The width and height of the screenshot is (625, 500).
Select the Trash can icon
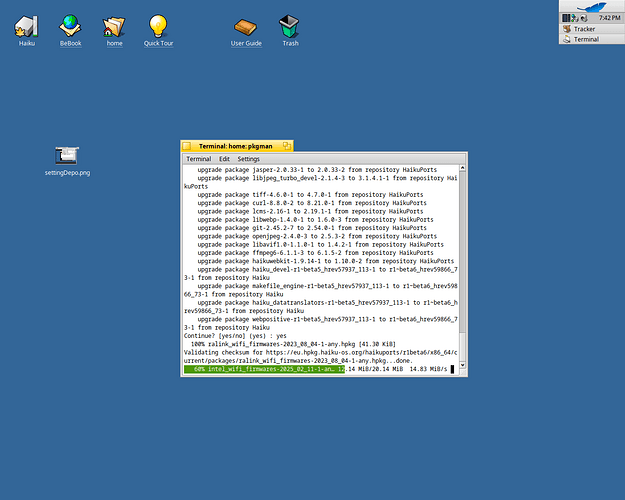coord(289,26)
